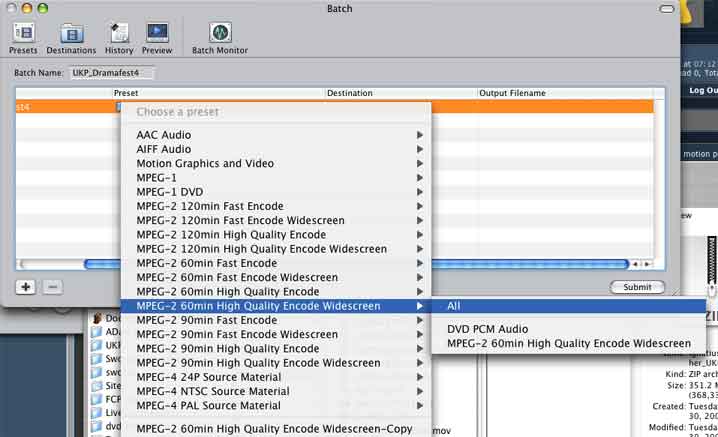Viewport: 718px width, 437px height.
Task: Select highlighted MPEG-2 60min High Quality Encode Widescreen
Action: point(276,306)
